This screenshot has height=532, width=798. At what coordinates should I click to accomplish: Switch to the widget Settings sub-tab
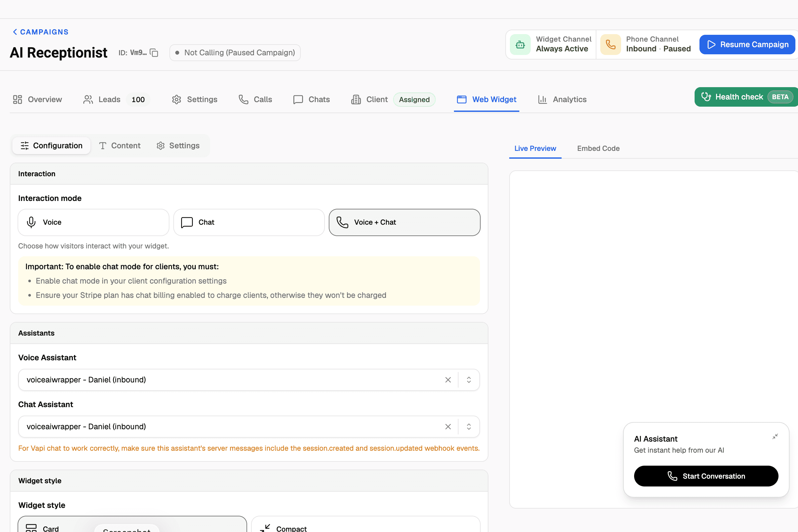click(178, 146)
